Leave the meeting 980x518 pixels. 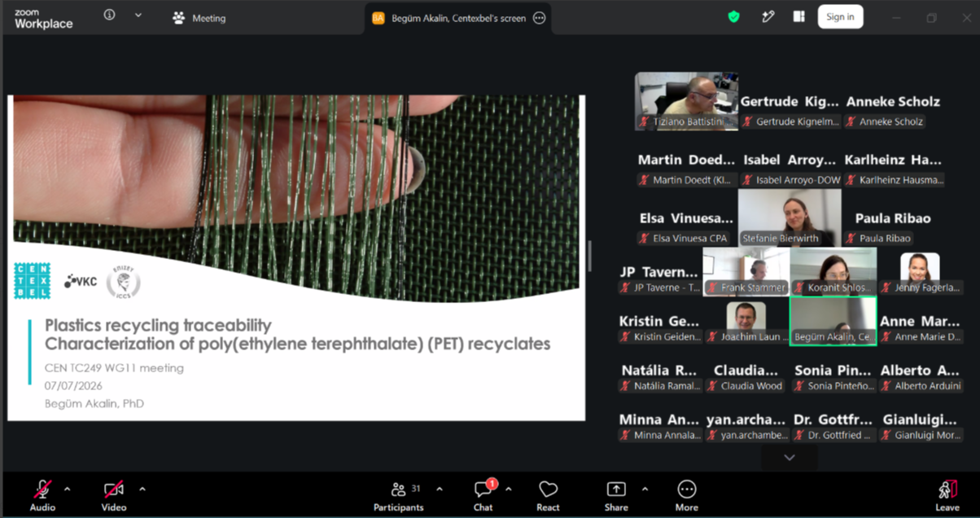947,494
